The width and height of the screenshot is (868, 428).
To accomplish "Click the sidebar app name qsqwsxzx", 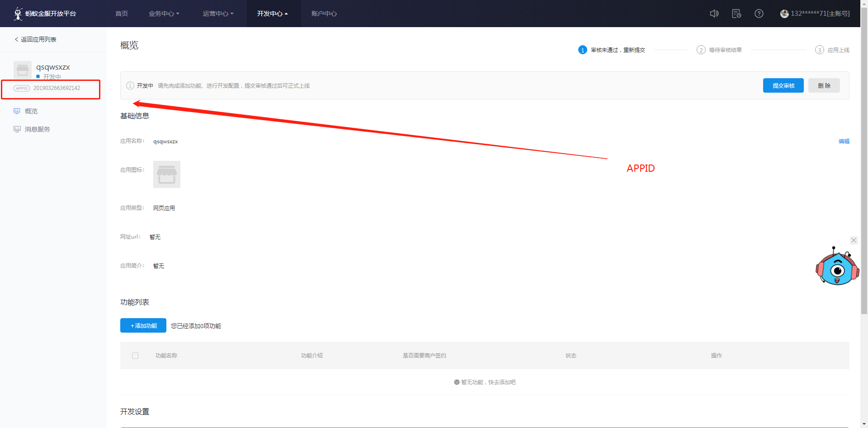I will coord(53,67).
